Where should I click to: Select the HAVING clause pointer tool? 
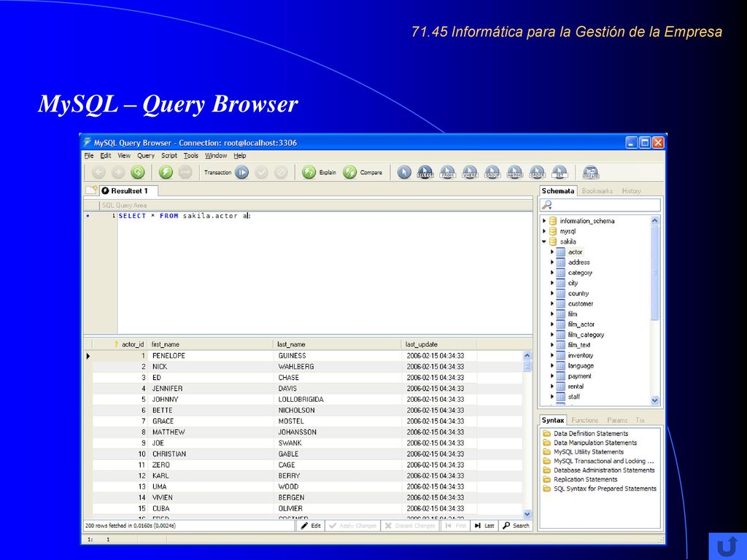pos(514,172)
